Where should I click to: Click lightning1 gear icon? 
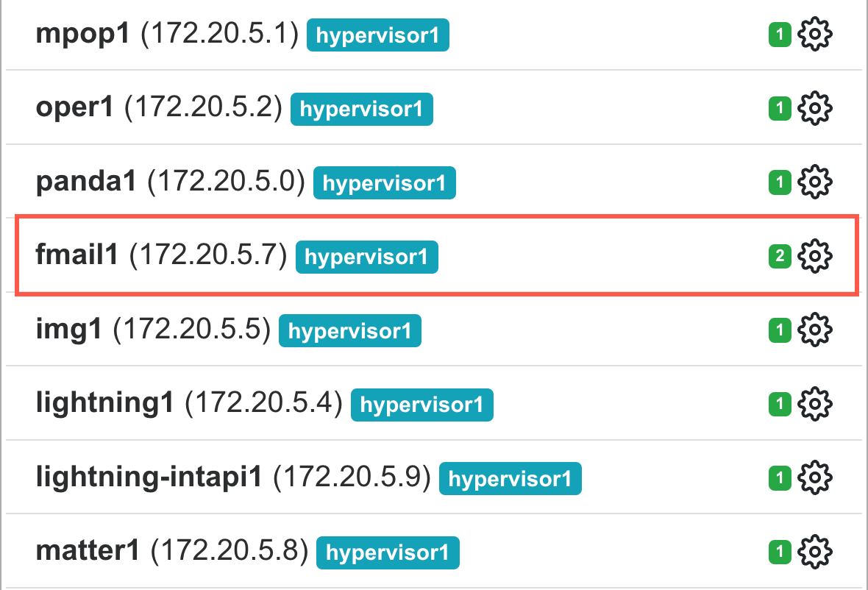[815, 404]
